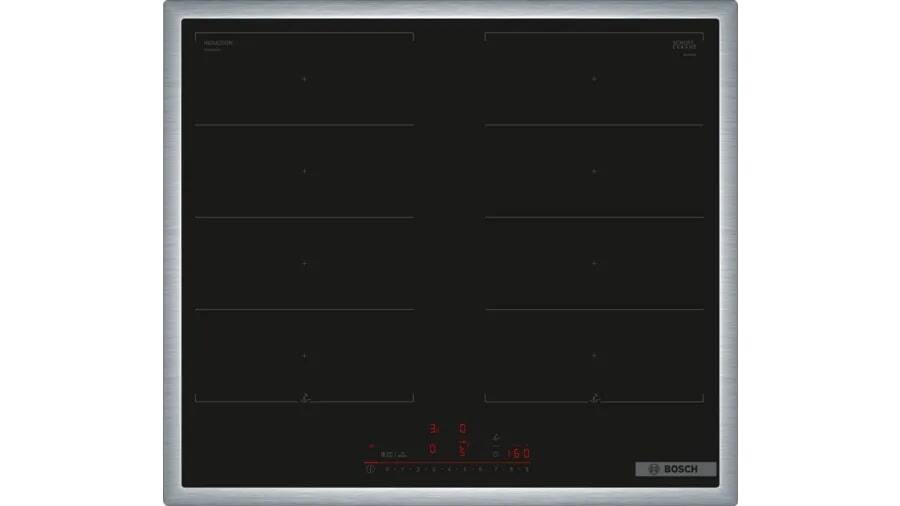The image size is (900, 506).
Task: Tap the flex zone symbol above the timer
Action: pos(496,438)
